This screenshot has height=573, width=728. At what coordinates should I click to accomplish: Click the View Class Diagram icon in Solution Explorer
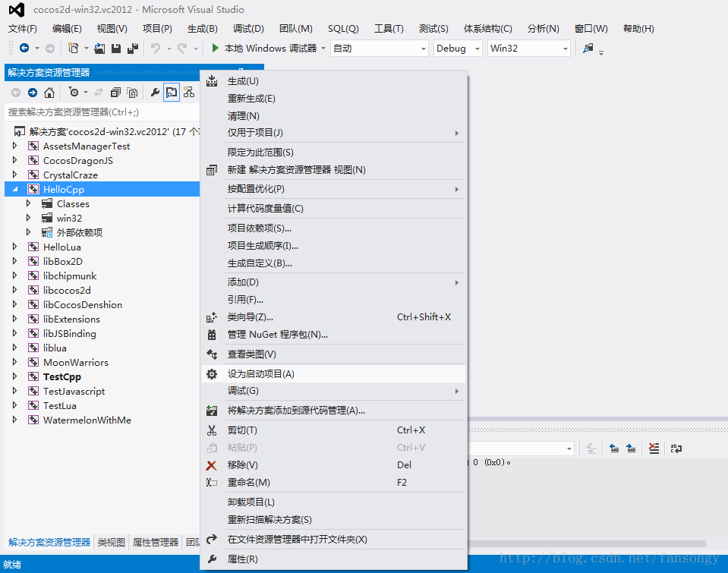(188, 93)
